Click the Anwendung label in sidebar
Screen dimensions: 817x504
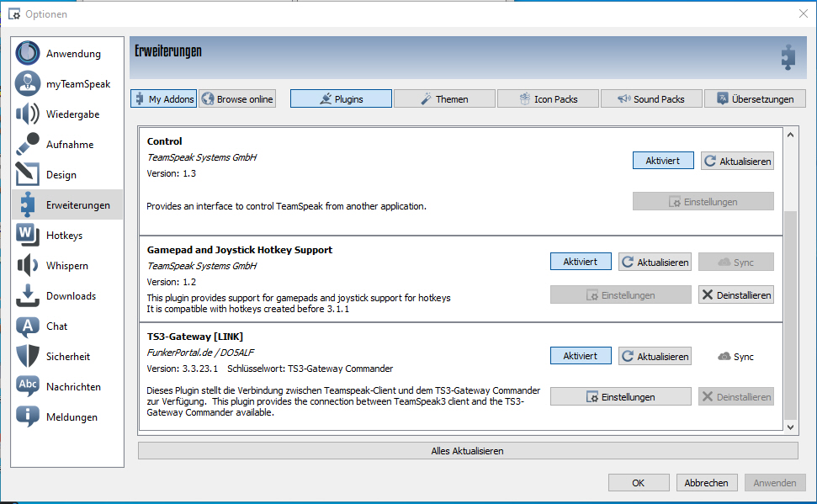pyautogui.click(x=73, y=54)
